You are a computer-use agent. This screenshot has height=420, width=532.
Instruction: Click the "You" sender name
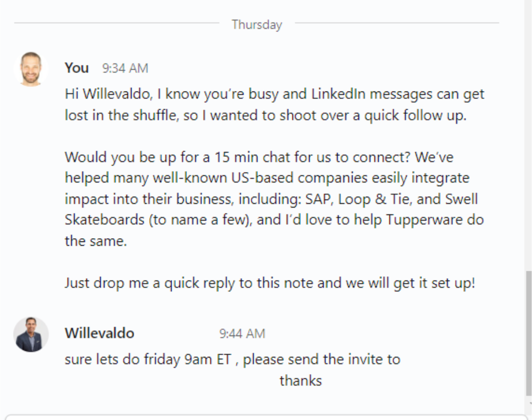tap(77, 68)
